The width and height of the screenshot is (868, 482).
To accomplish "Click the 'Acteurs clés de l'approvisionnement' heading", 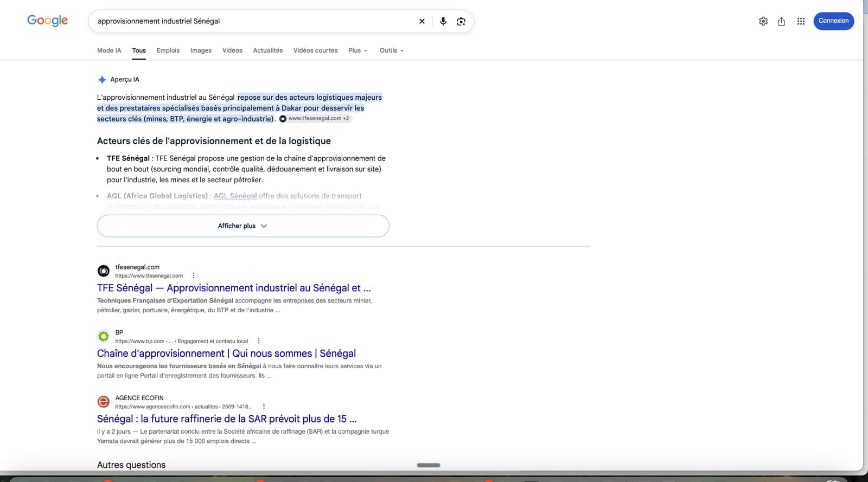I will pos(214,141).
